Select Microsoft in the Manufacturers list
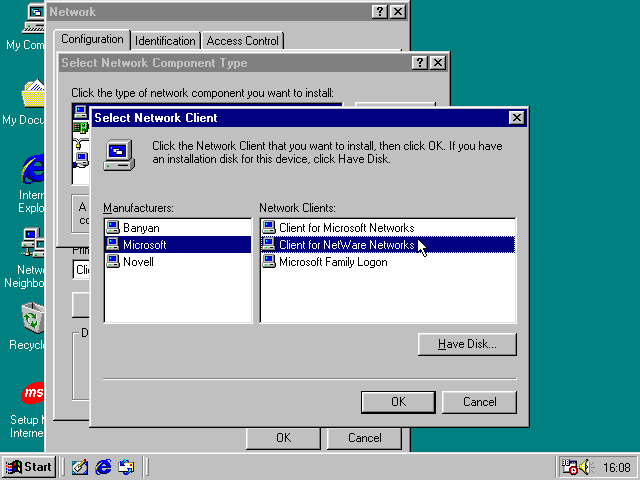The height and width of the screenshot is (480, 640). point(178,244)
